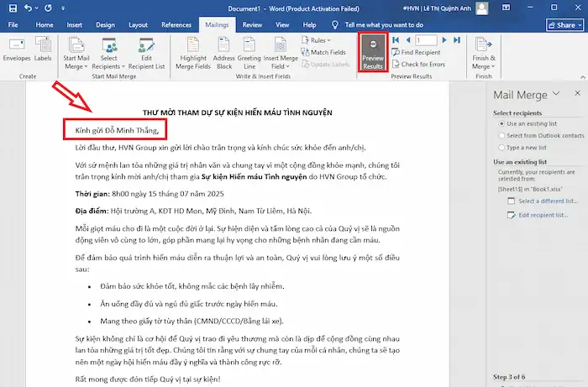
Task: Go to next record arrow
Action: pos(444,39)
